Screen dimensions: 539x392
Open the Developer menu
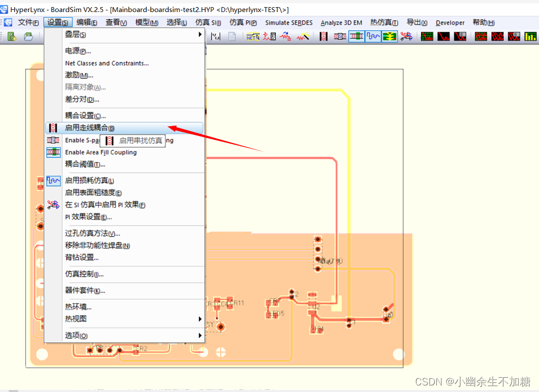click(x=450, y=23)
